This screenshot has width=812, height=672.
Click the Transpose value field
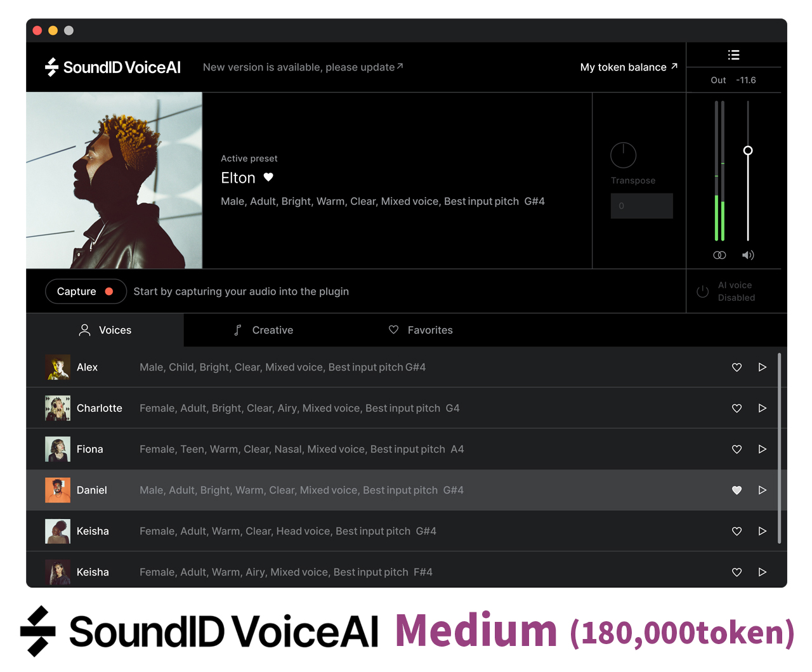pyautogui.click(x=641, y=206)
